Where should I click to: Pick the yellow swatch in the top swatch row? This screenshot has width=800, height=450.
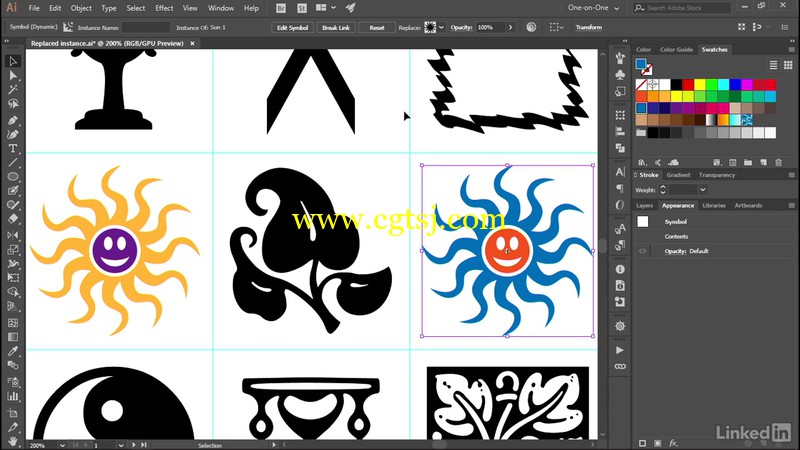[699, 84]
